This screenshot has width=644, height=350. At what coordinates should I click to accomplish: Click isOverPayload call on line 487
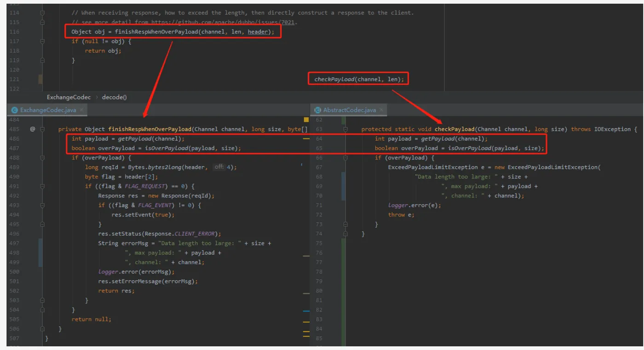click(166, 148)
